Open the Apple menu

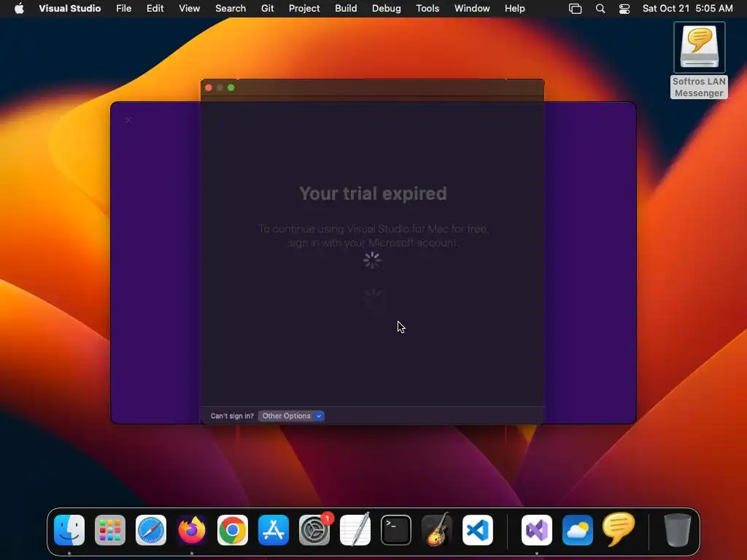tap(19, 8)
